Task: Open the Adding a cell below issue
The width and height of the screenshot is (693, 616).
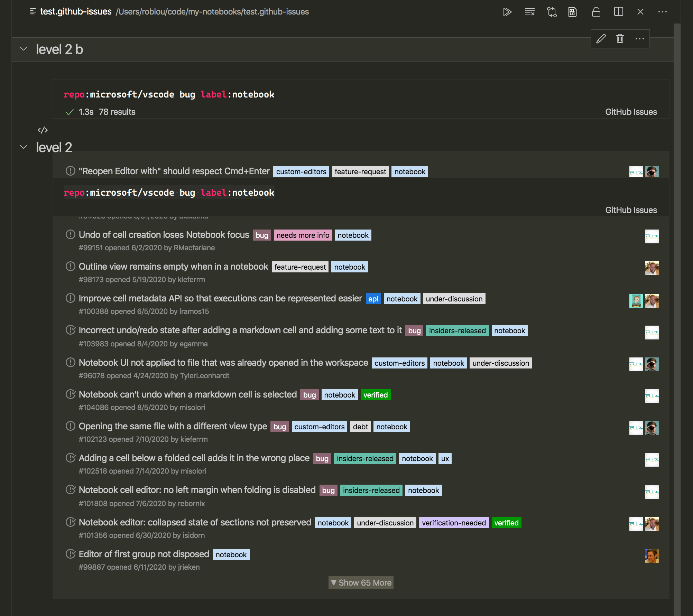Action: (x=194, y=458)
